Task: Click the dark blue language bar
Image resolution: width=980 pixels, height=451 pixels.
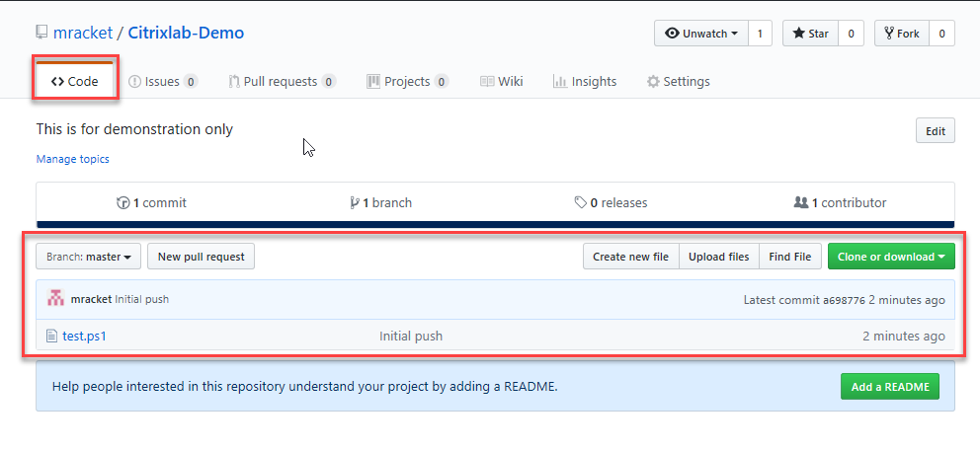Action: coord(496,224)
